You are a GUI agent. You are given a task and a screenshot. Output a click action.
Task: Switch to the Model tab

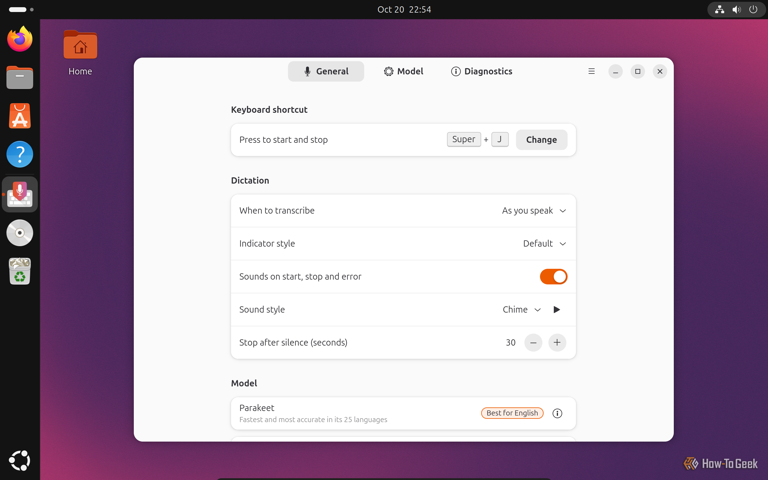403,72
